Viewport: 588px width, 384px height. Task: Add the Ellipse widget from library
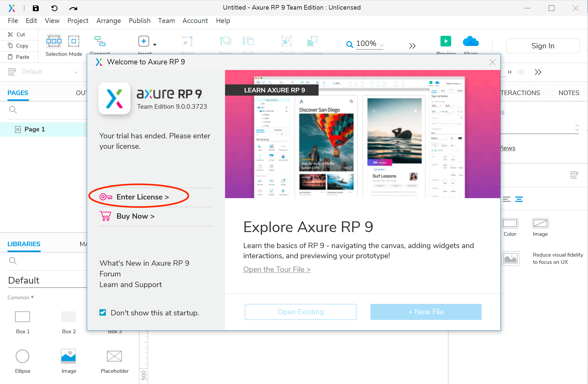click(x=22, y=356)
